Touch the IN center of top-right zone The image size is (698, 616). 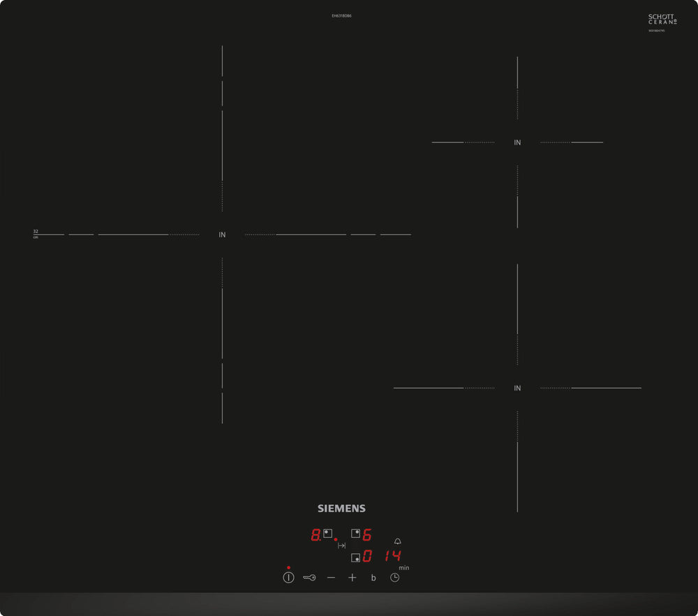517,142
